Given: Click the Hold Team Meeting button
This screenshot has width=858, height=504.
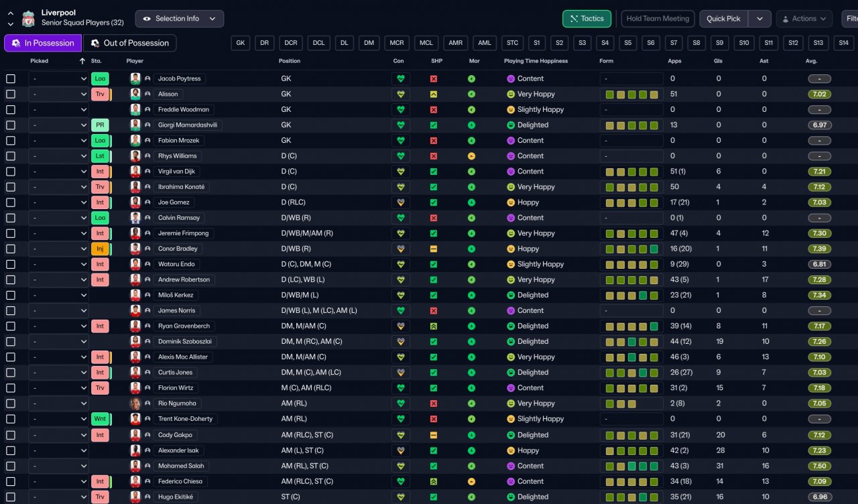Looking at the screenshot, I should (659, 19).
